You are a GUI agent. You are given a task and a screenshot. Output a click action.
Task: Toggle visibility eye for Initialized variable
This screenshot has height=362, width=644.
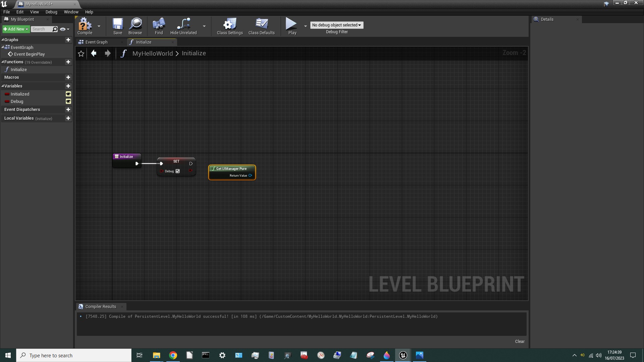tap(68, 94)
